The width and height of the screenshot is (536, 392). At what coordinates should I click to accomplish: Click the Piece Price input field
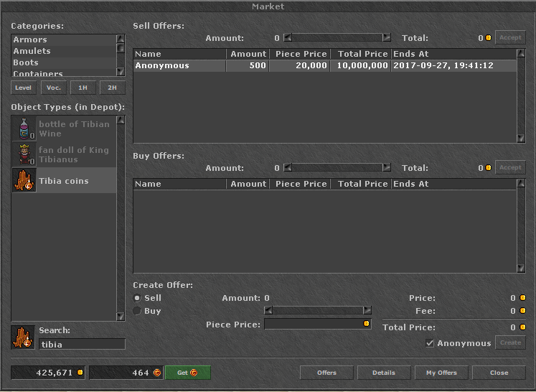[x=318, y=324]
